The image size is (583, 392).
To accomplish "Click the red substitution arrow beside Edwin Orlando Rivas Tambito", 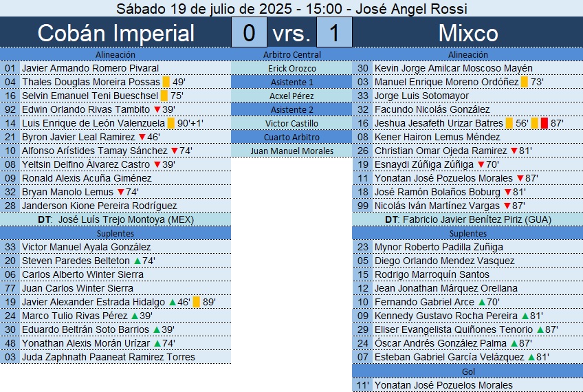I will [157, 109].
